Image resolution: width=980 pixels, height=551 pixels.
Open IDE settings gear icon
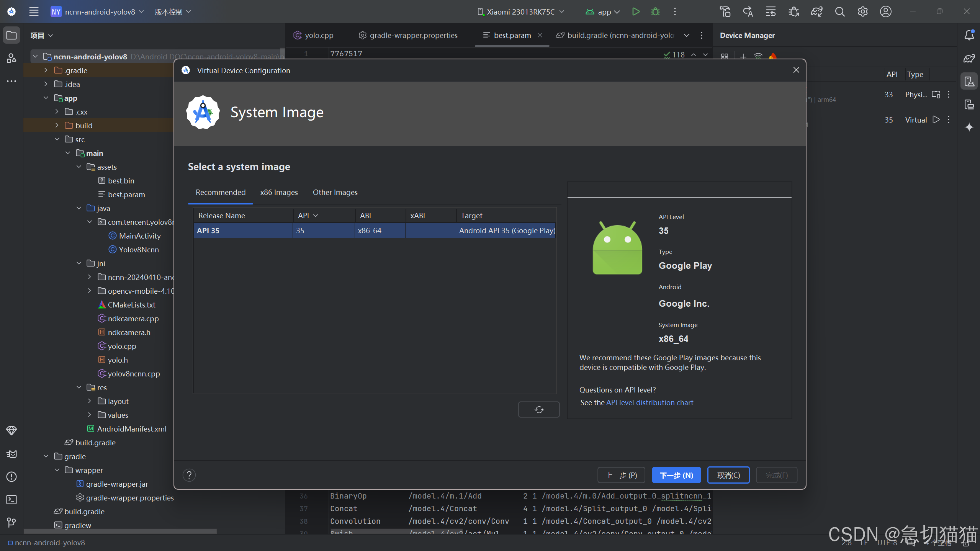click(x=862, y=11)
